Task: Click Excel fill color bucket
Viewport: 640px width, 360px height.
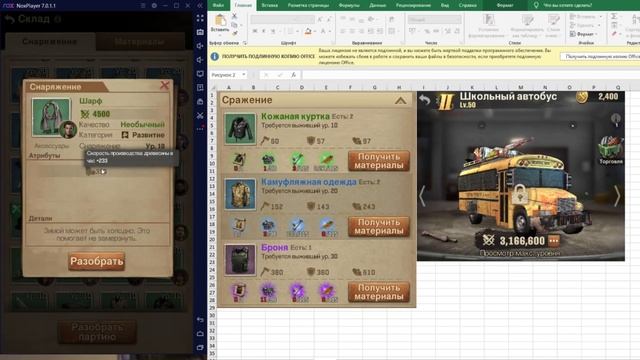Action: pos(309,31)
